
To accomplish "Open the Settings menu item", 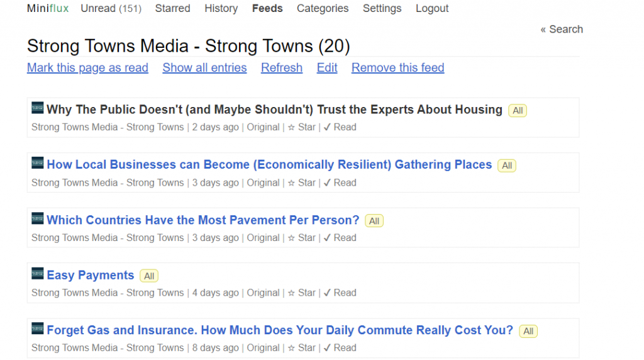I will [x=382, y=9].
